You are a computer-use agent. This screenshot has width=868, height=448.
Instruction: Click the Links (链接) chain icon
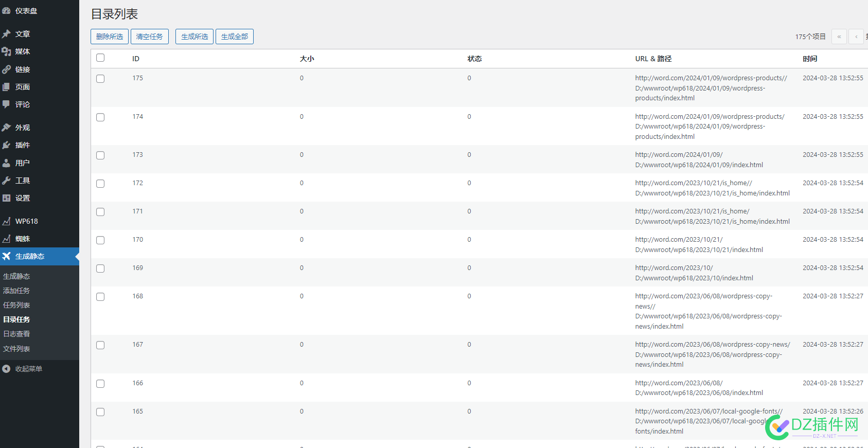pos(6,69)
